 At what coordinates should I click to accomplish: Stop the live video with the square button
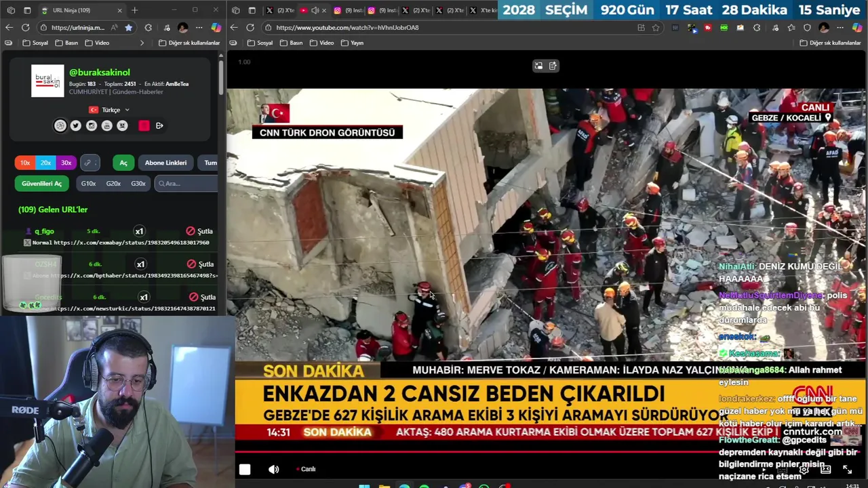coord(245,469)
